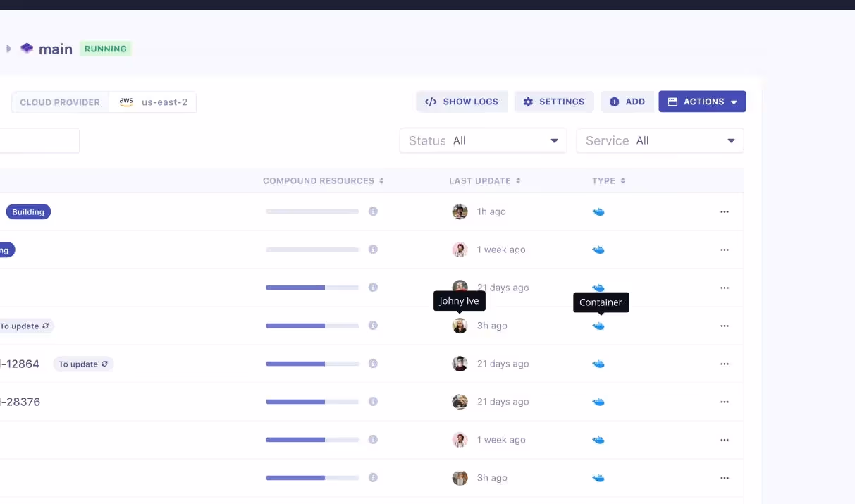855x504 pixels.
Task: Click Johny Ive's avatar in the 3h ago row
Action: pyautogui.click(x=460, y=326)
